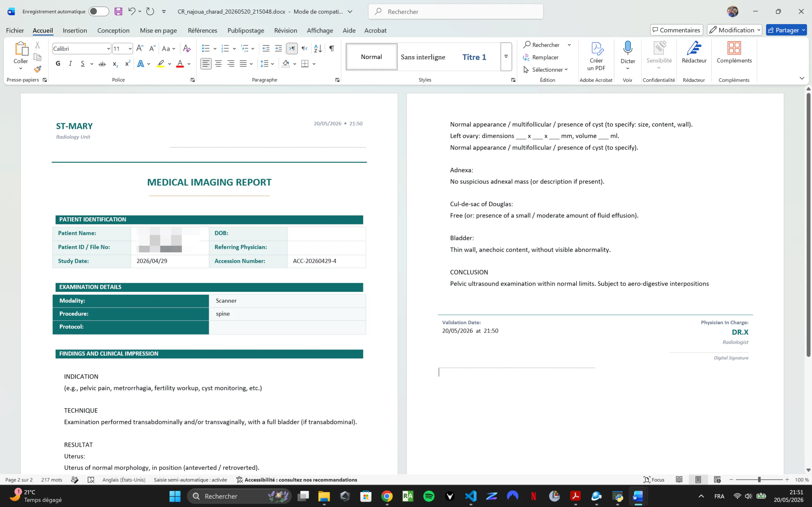This screenshot has width=812, height=507.
Task: Align the paragraph to the right
Action: click(x=231, y=64)
